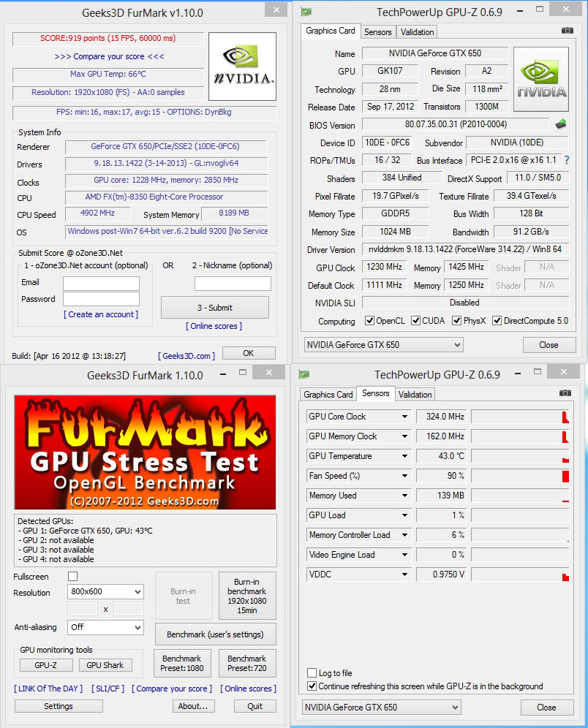
Task: Open the Anti-aliasing Off dropdown
Action: [x=105, y=627]
